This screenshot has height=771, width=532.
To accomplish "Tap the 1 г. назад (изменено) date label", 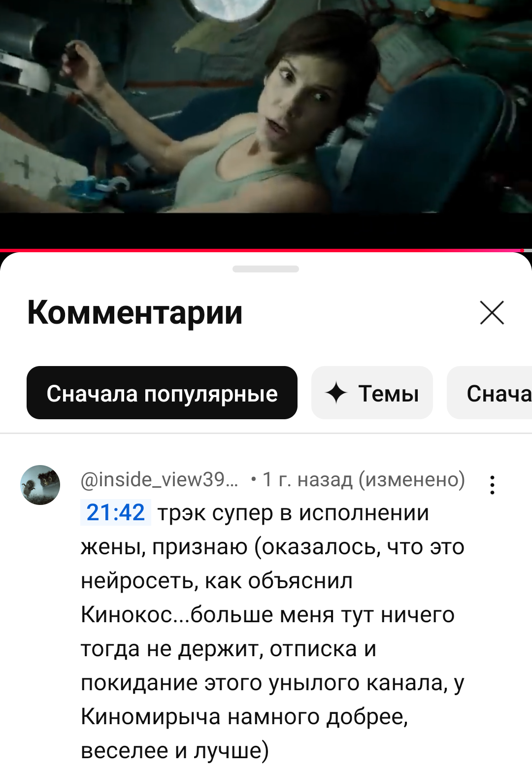I will click(x=364, y=479).
